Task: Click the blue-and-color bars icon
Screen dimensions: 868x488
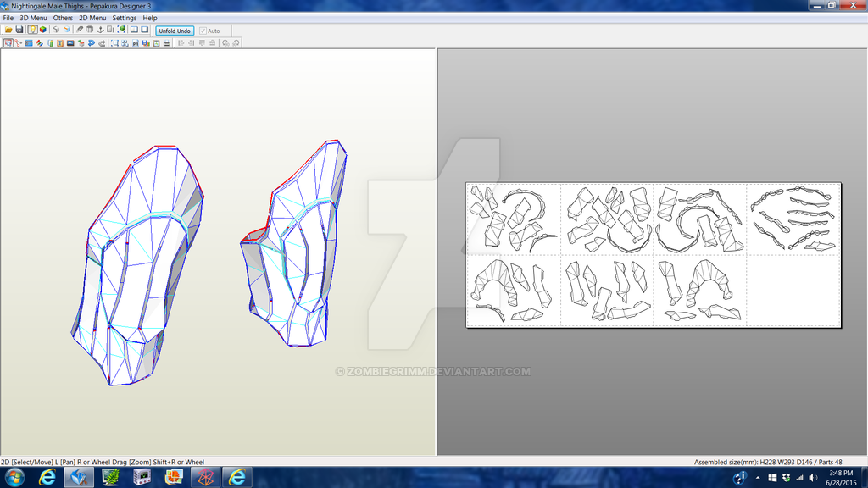Action: pyautogui.click(x=146, y=43)
